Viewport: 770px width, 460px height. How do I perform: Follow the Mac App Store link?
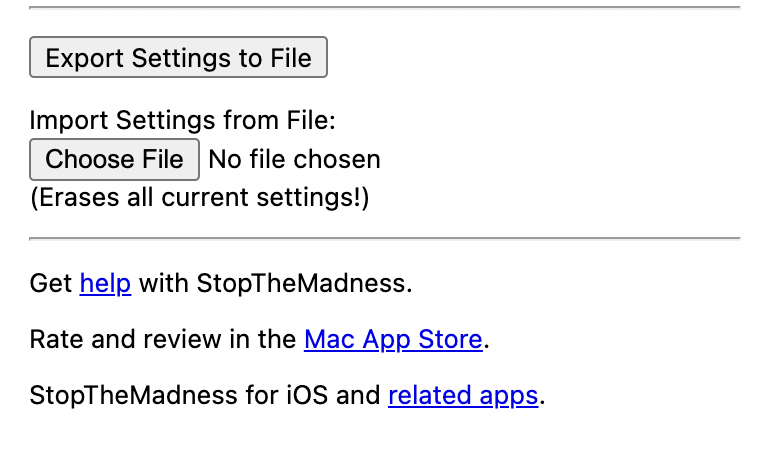pyautogui.click(x=393, y=339)
